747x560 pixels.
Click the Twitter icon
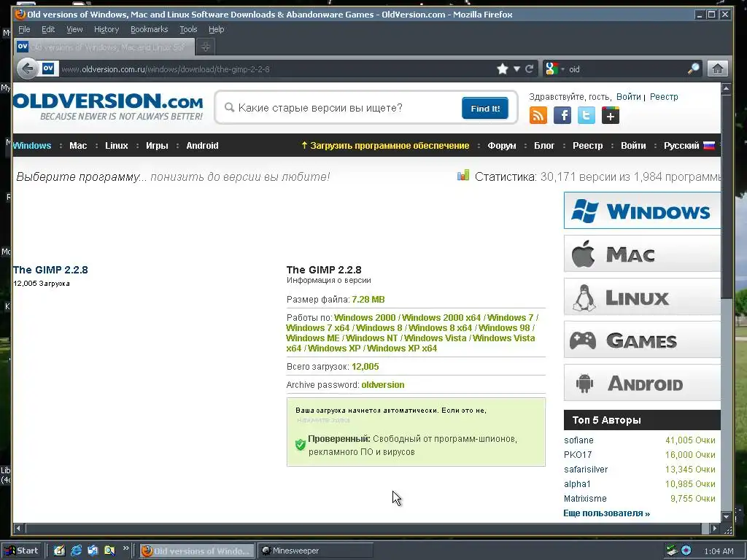point(586,115)
